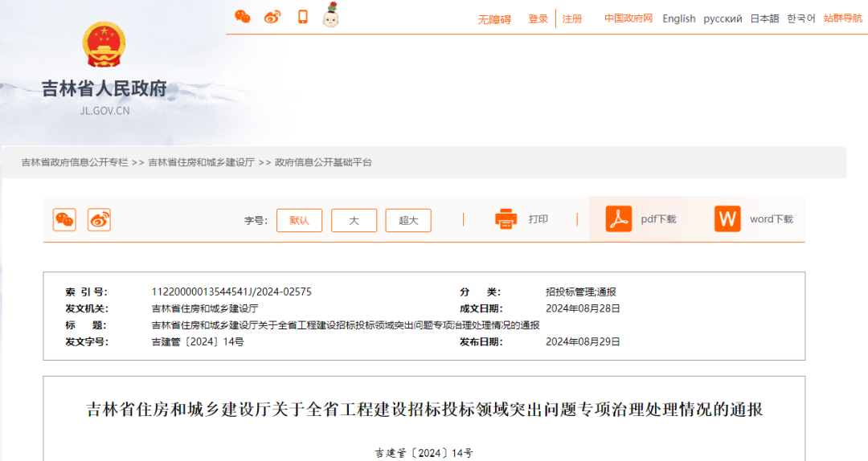Click the national emblem logo
The image size is (868, 461).
coord(104,45)
